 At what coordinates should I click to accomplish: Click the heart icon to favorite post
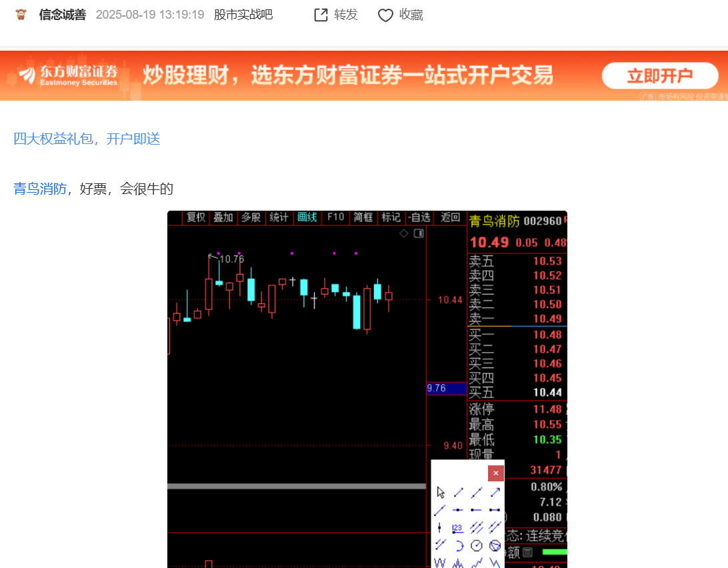(x=385, y=15)
